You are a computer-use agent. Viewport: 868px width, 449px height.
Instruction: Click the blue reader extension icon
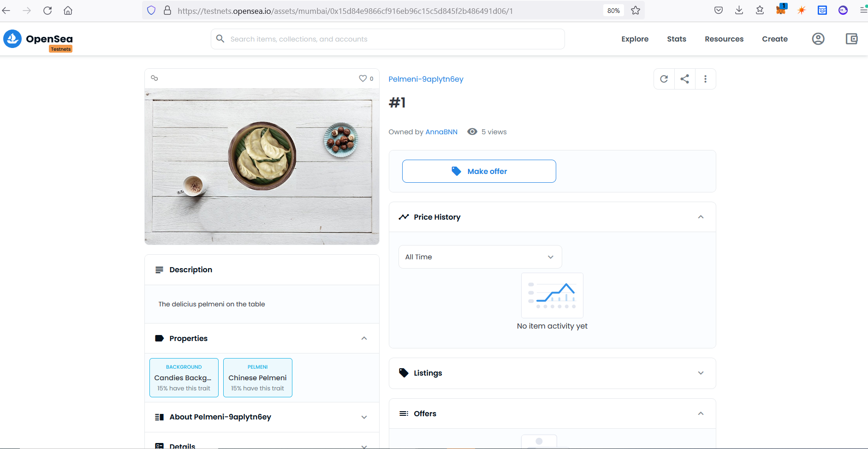pos(822,10)
